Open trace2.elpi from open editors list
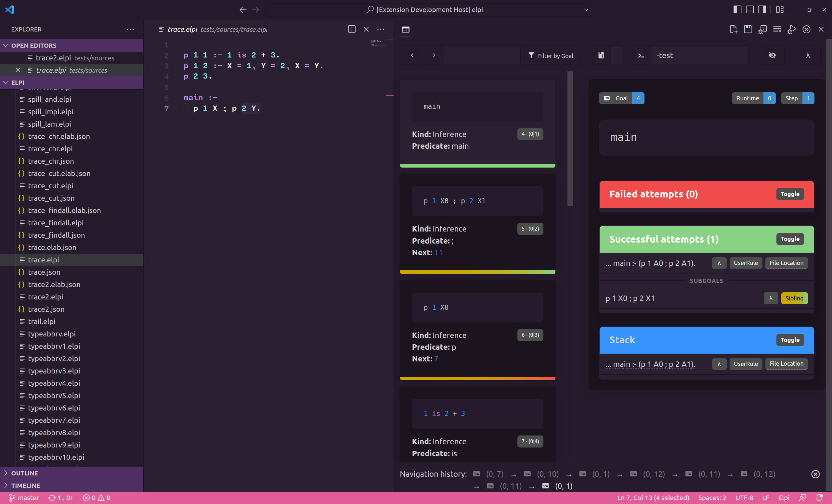 pos(53,58)
